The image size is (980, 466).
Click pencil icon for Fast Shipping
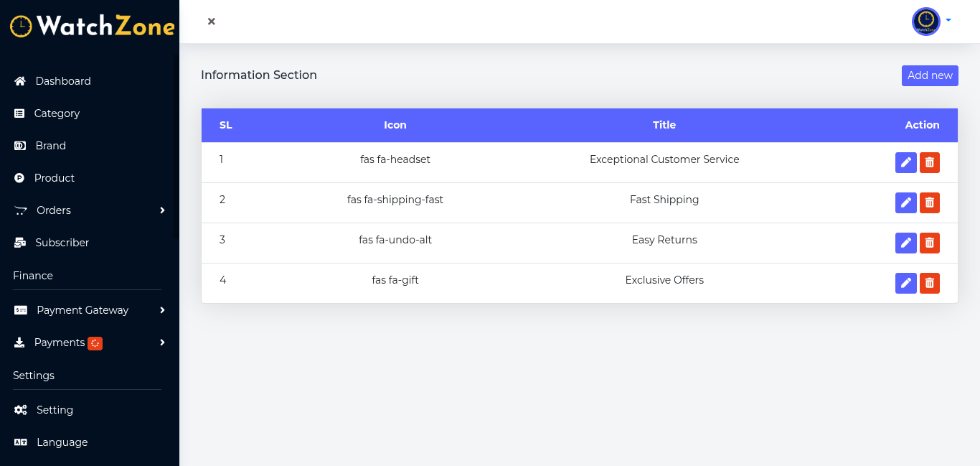pos(905,203)
